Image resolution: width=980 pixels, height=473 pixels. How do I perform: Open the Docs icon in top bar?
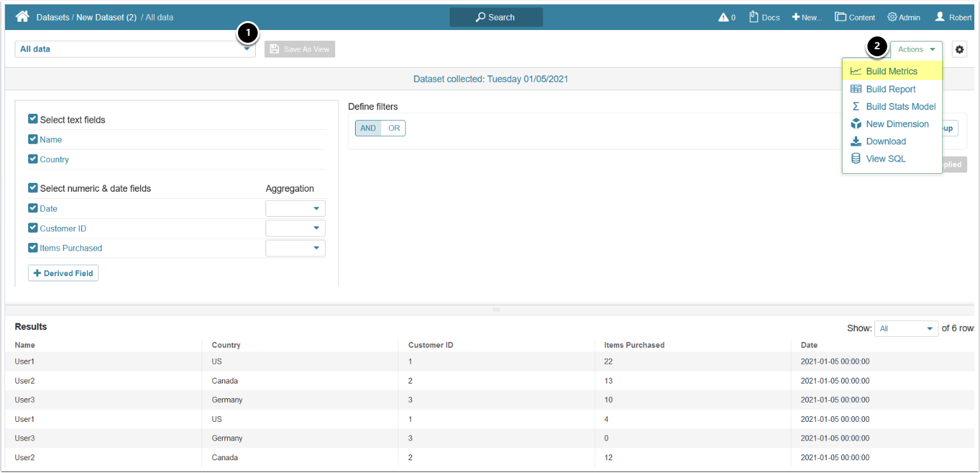pyautogui.click(x=754, y=17)
